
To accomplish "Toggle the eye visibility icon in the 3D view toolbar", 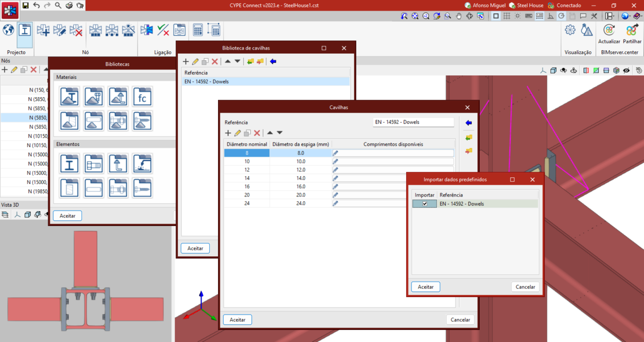I will pyautogui.click(x=626, y=70).
